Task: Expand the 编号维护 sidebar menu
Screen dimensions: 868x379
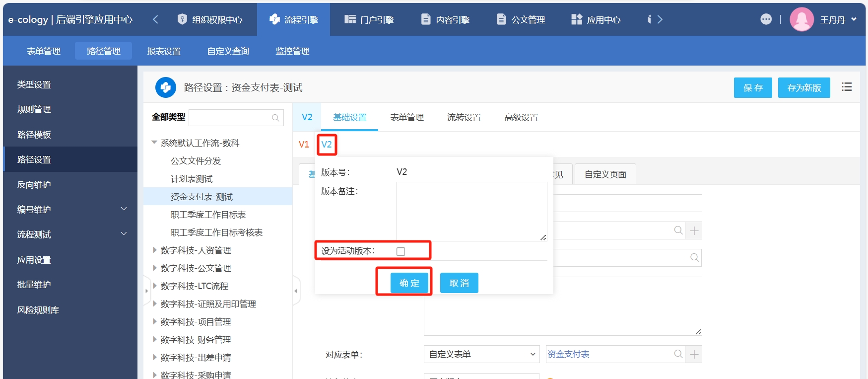Action: pyautogui.click(x=124, y=209)
